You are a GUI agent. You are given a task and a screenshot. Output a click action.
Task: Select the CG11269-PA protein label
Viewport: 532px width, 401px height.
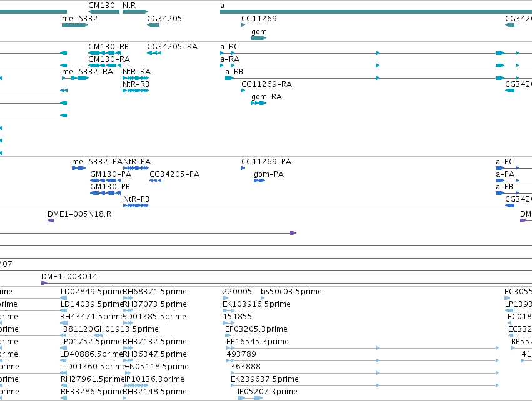[x=266, y=161]
